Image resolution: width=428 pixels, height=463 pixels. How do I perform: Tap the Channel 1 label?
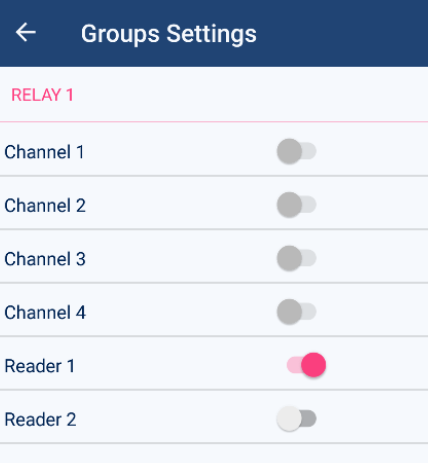click(44, 152)
